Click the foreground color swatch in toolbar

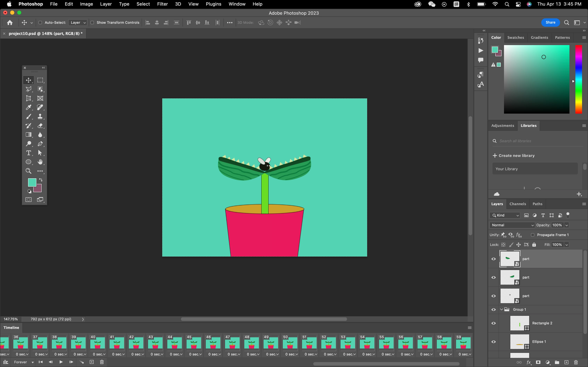(32, 182)
